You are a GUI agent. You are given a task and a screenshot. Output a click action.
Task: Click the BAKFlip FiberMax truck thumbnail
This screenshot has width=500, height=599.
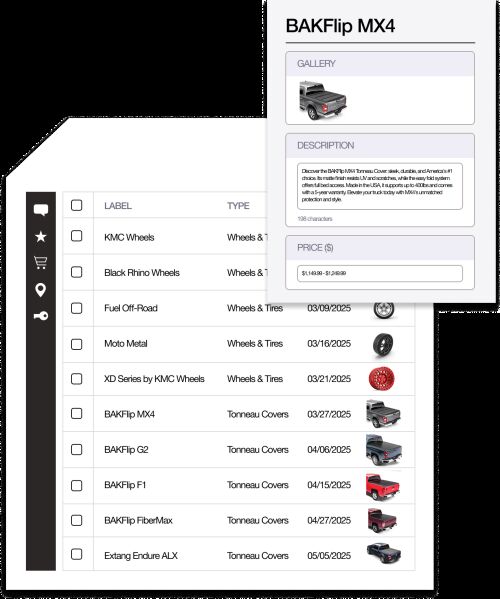pos(382,520)
